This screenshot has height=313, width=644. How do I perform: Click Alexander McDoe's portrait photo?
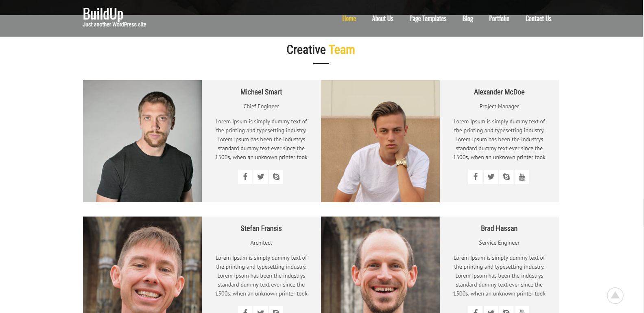[380, 141]
